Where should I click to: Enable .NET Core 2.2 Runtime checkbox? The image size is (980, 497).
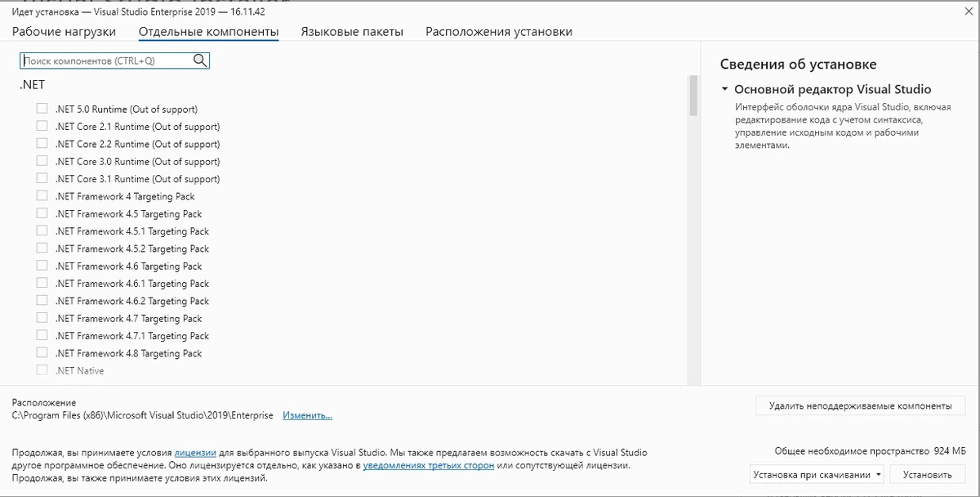pos(42,144)
